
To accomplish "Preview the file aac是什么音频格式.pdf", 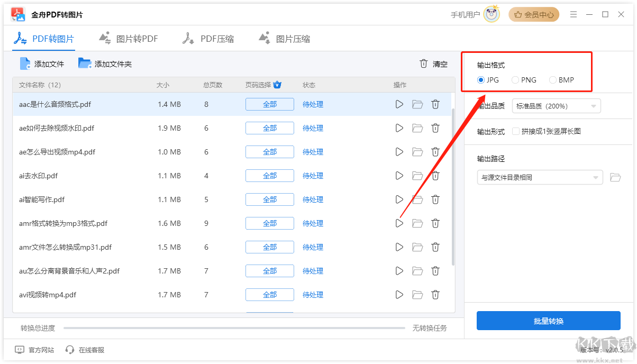I will (x=399, y=104).
